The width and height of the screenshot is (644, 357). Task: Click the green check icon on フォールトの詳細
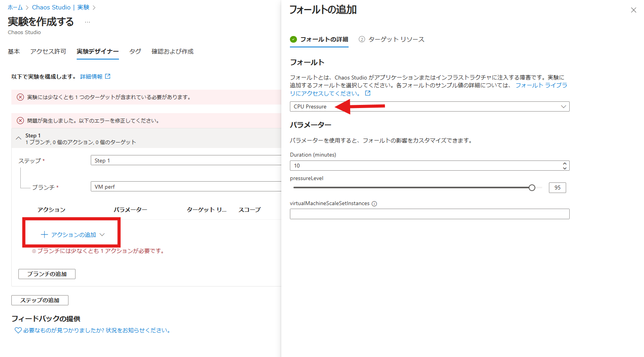click(293, 39)
